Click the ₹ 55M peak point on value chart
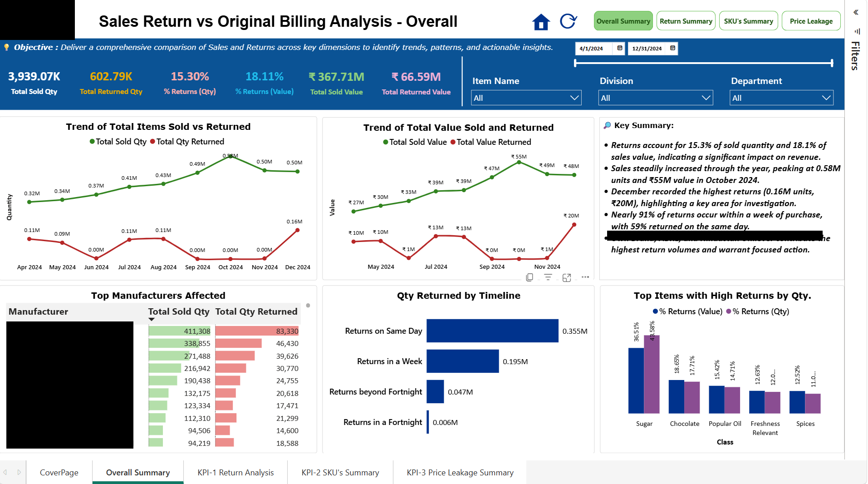Screen dimensions: 868x484 (x=519, y=162)
